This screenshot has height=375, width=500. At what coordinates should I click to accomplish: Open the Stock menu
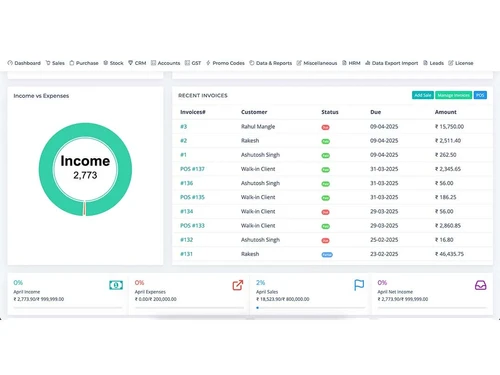coord(113,63)
